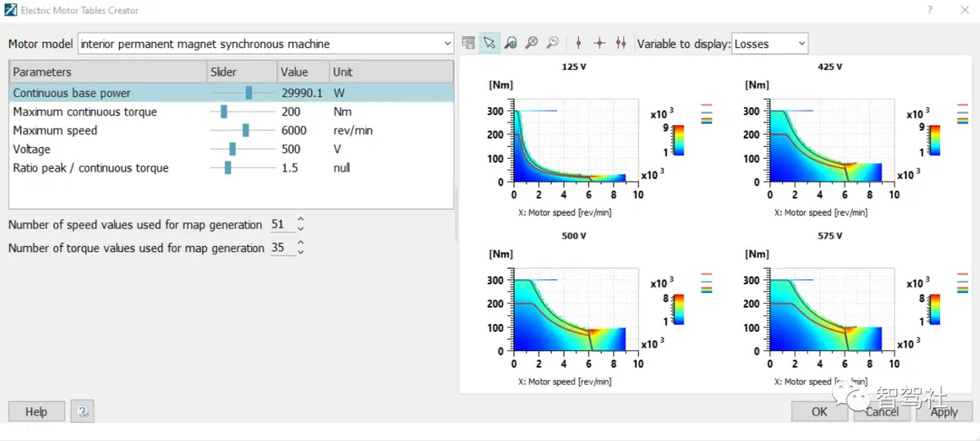The width and height of the screenshot is (980, 441).
Task: Click the Unit column header
Action: pos(391,72)
